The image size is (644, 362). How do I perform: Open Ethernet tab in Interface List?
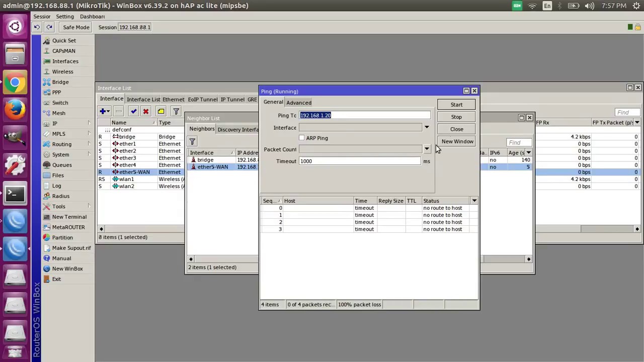tap(173, 100)
